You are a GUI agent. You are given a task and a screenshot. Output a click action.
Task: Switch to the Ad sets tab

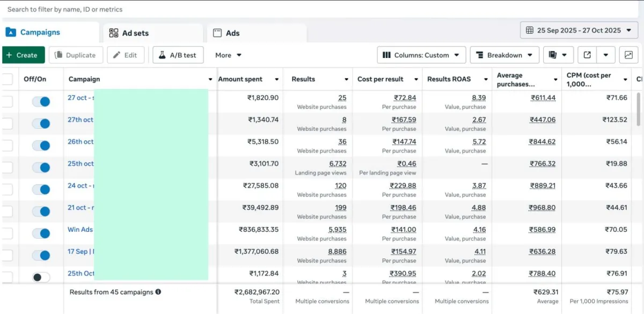pos(129,33)
